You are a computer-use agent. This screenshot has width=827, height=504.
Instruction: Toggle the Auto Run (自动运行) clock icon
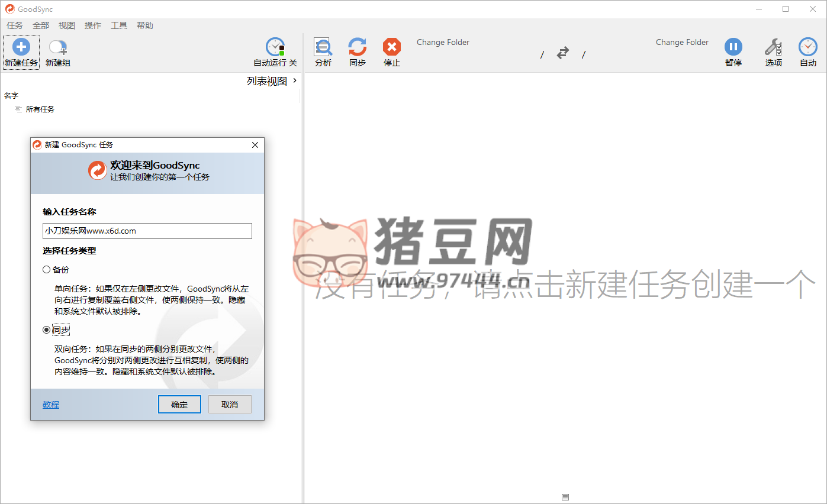[x=275, y=47]
